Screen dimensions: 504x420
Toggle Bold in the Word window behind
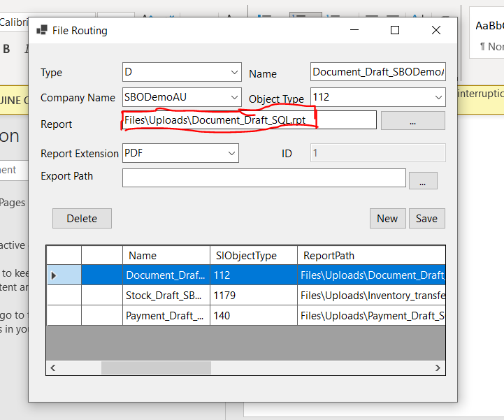click(x=6, y=49)
